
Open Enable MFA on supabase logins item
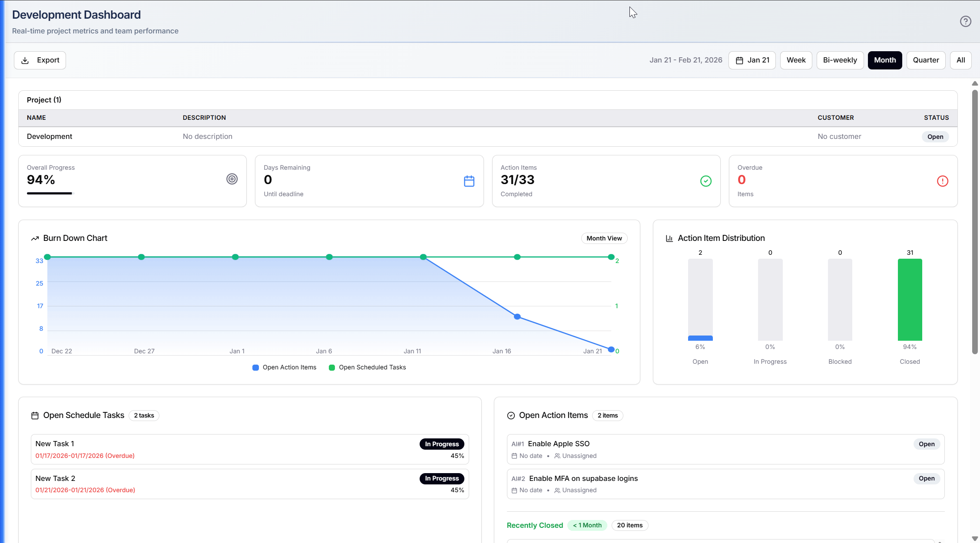click(725, 484)
